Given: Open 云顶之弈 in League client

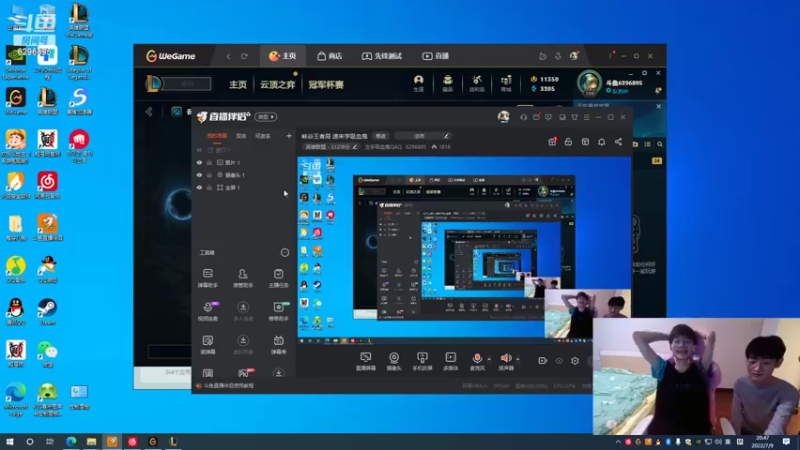Looking at the screenshot, I should tap(278, 85).
